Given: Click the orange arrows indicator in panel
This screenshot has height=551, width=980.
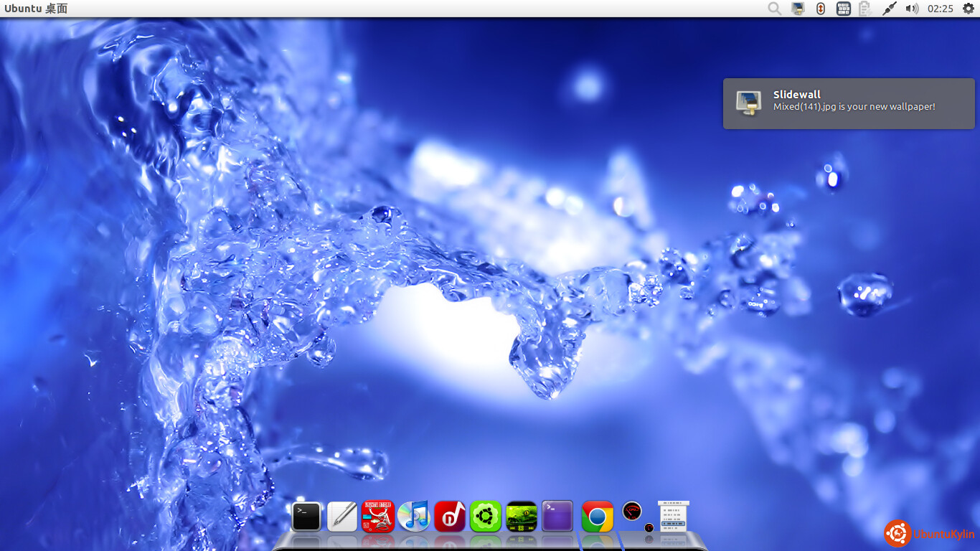Looking at the screenshot, I should [821, 9].
